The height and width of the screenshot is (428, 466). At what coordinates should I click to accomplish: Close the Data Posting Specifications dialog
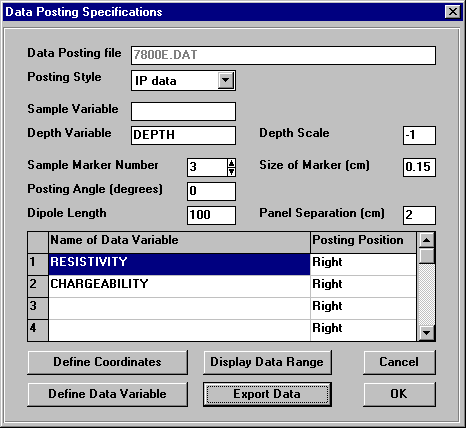coord(453,12)
